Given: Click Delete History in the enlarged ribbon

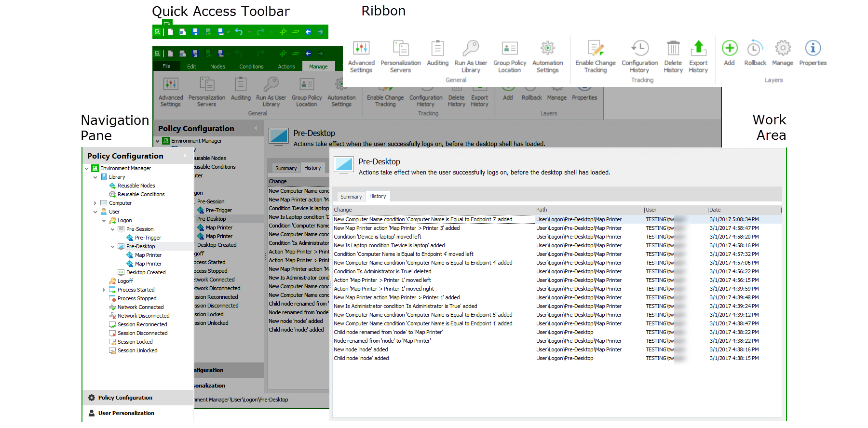Looking at the screenshot, I should click(x=673, y=57).
